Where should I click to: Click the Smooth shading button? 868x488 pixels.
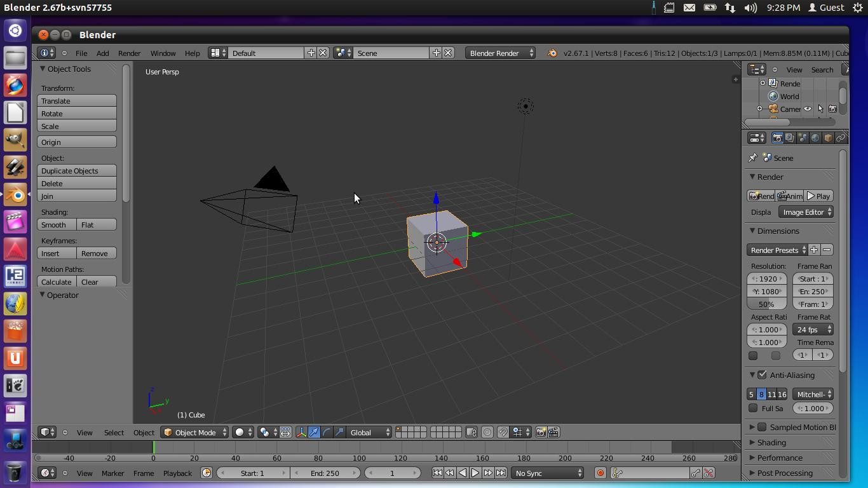tap(57, 224)
